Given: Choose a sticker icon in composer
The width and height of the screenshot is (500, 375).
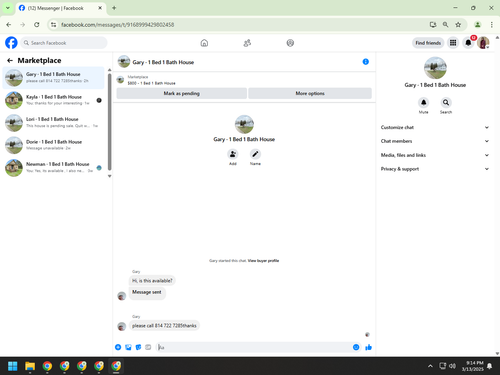Looking at the screenshot, I should coord(138,347).
